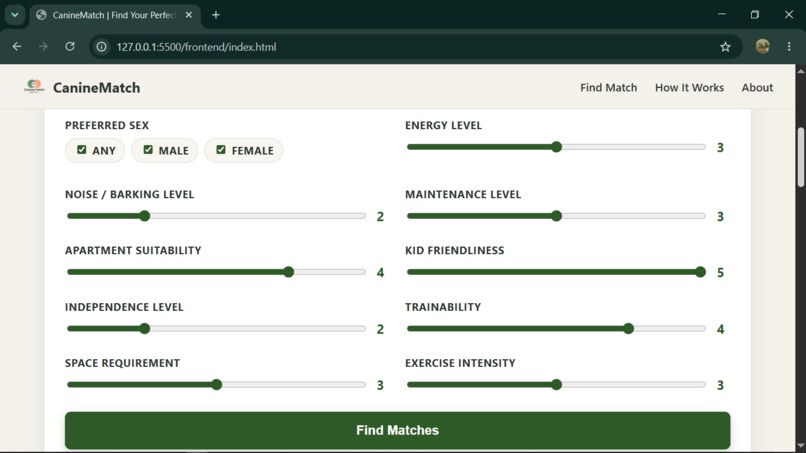Toggle the MALE preferred sex checkbox
The width and height of the screenshot is (806, 453).
coord(148,150)
